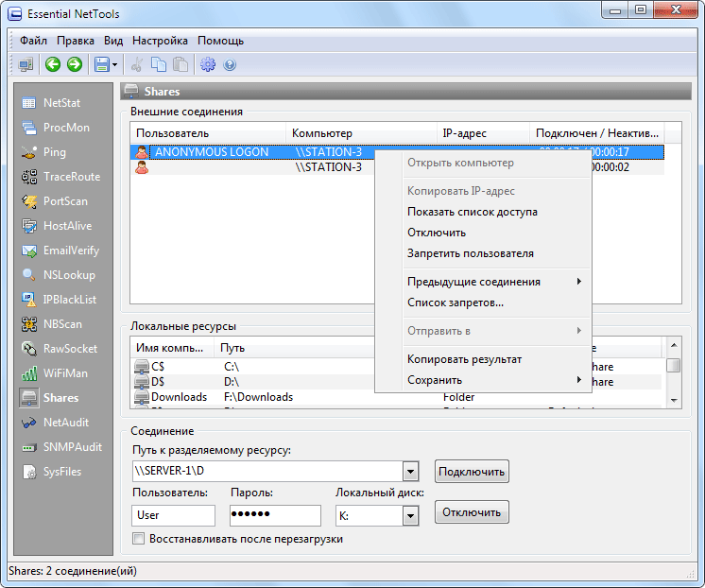
Task: Click the computer icon at toolbar start
Action: (x=26, y=65)
